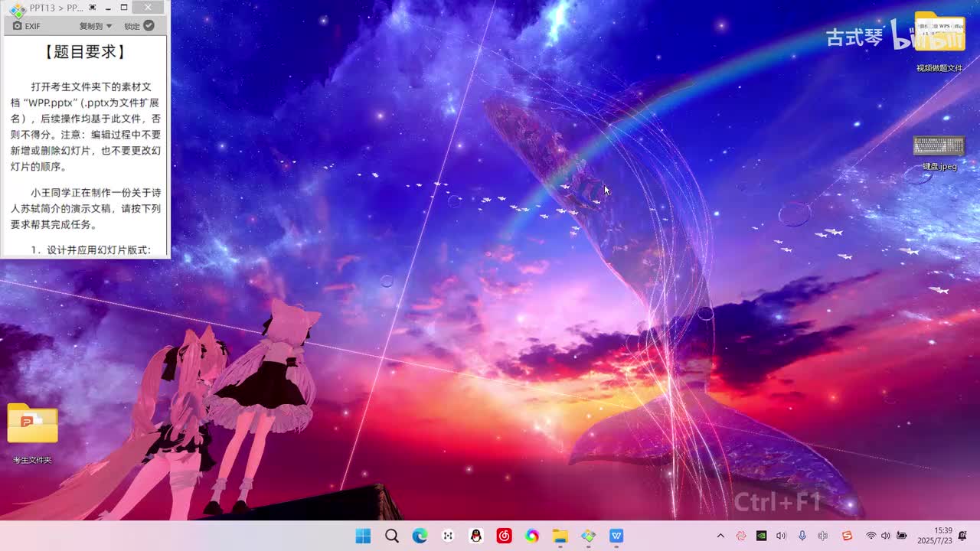980x551 pixels.
Task: Click the microphone tray icon
Action: [x=802, y=536]
